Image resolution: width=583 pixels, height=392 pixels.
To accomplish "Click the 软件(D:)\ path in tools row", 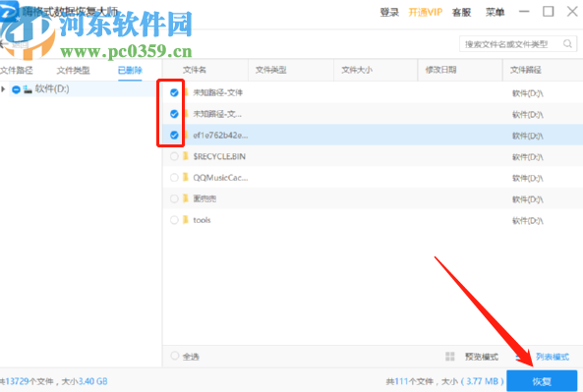I will pyautogui.click(x=528, y=221).
